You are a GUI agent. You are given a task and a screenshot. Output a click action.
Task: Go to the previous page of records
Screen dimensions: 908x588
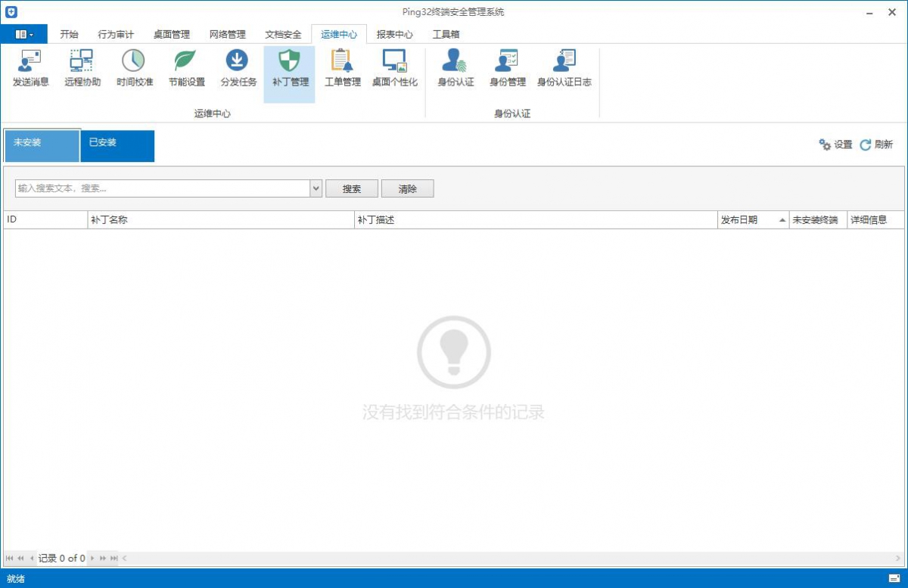pos(21,558)
